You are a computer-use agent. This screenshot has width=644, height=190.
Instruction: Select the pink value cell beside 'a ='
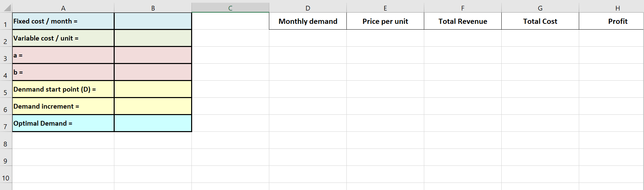[153, 55]
